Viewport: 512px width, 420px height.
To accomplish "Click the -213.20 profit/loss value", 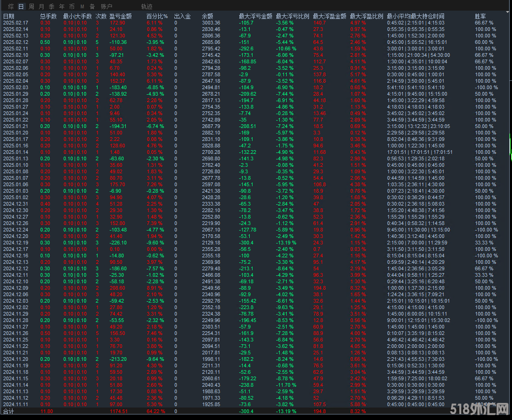I will [118, 359].
